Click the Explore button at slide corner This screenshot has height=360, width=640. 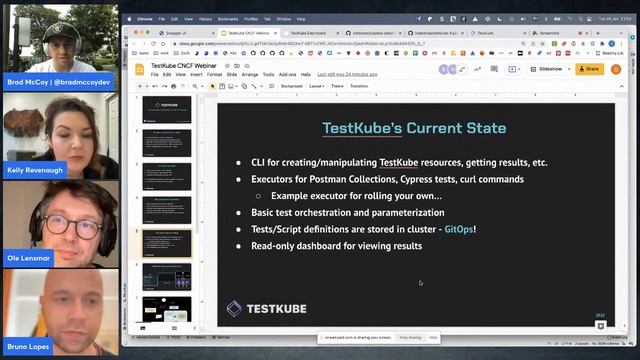tap(600, 326)
